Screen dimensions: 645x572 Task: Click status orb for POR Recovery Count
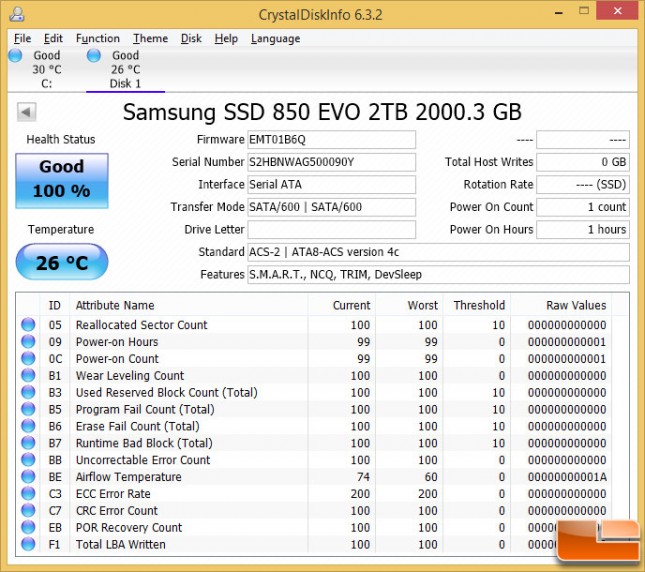28,527
